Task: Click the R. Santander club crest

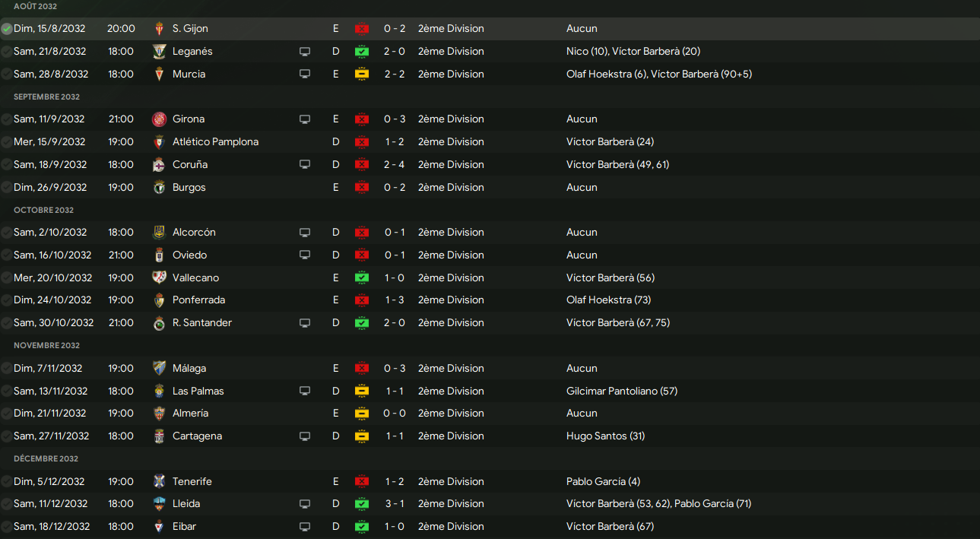Action: [x=159, y=323]
